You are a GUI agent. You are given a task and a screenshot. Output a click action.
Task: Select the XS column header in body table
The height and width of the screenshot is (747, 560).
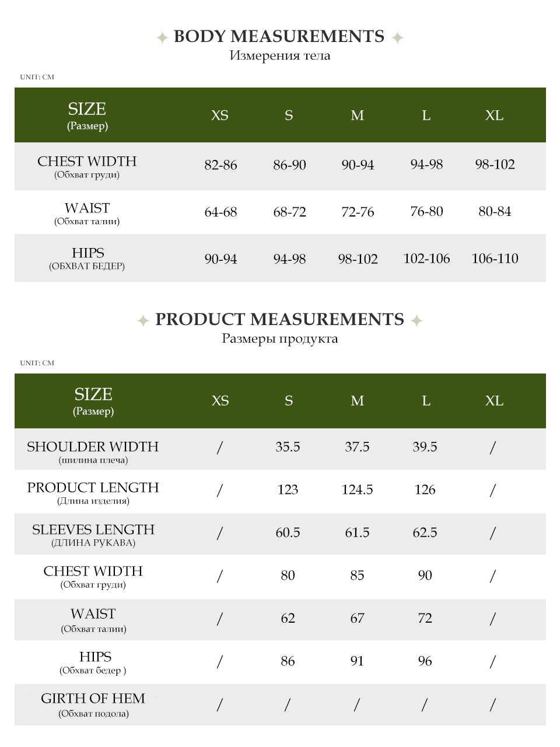click(220, 116)
